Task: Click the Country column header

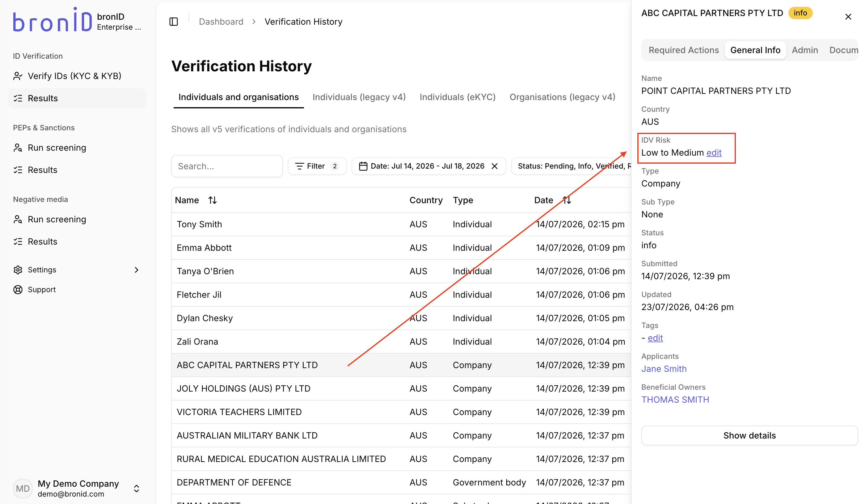Action: pos(426,200)
